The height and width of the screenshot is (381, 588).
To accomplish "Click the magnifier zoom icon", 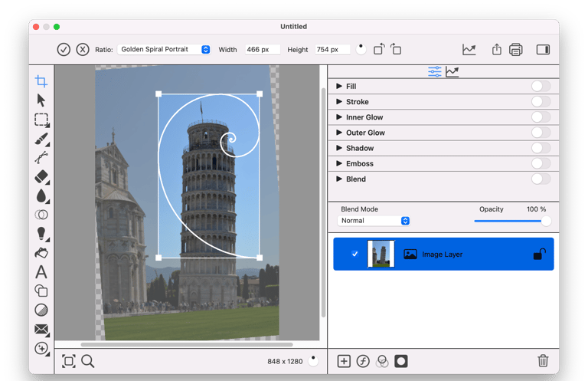I will pyautogui.click(x=88, y=361).
